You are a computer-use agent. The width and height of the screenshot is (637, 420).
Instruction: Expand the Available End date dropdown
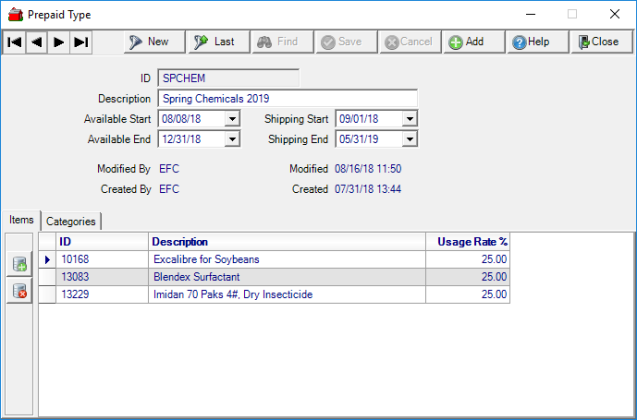tap(233, 139)
